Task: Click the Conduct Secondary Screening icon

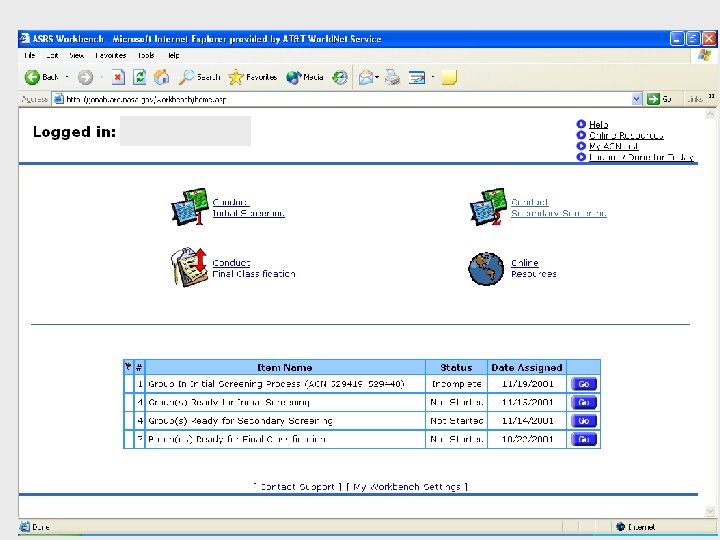Action: tap(487, 207)
